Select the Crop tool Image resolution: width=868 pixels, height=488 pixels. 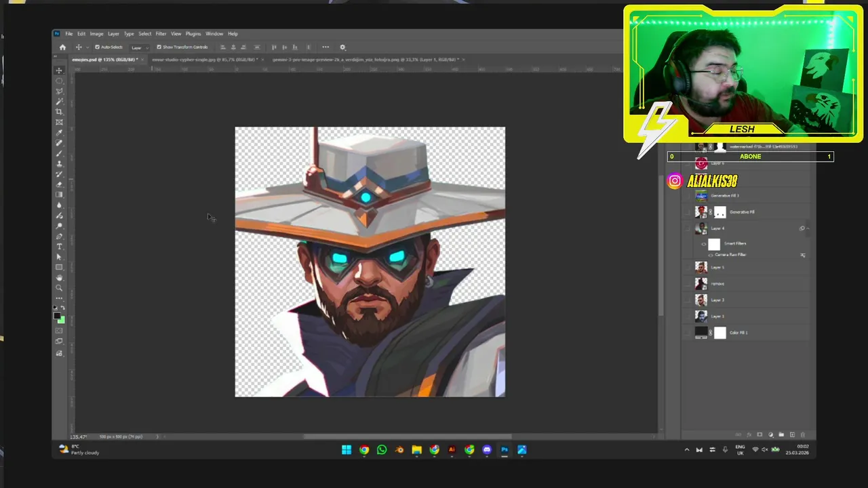[59, 112]
